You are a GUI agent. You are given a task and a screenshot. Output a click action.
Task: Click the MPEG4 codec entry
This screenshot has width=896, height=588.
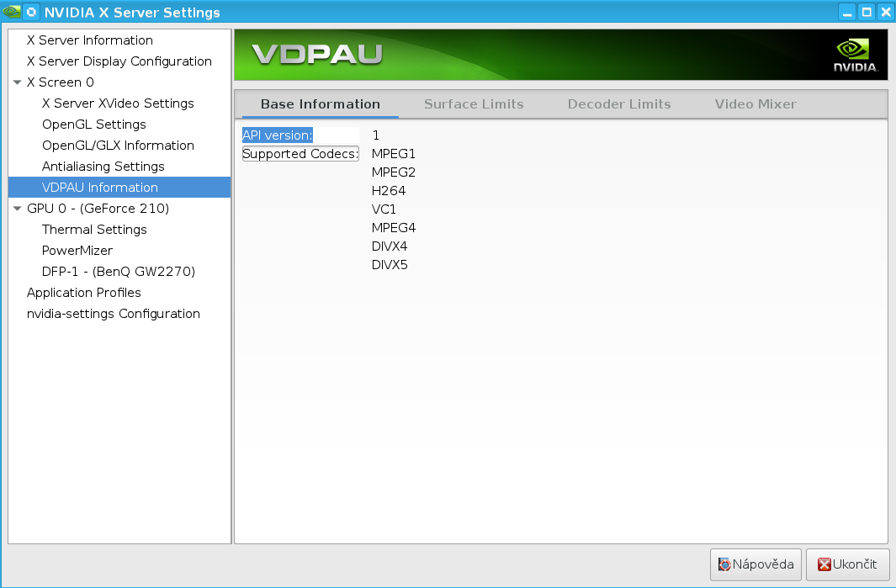[x=393, y=227]
